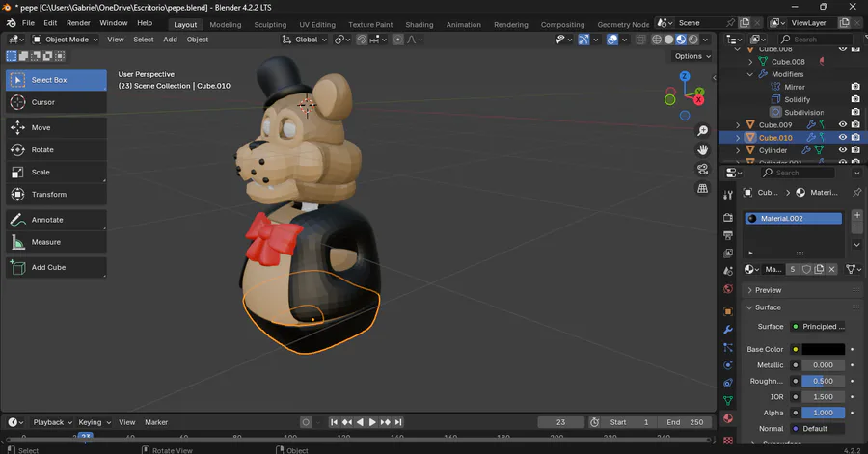Pick the Annotate tool

[x=56, y=220]
